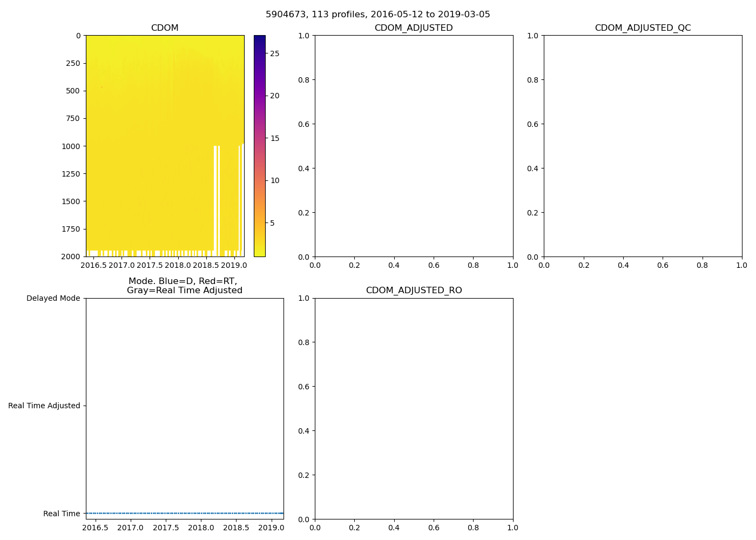
Task: Select the figure title with float ID 5904673
Action: [x=377, y=15]
